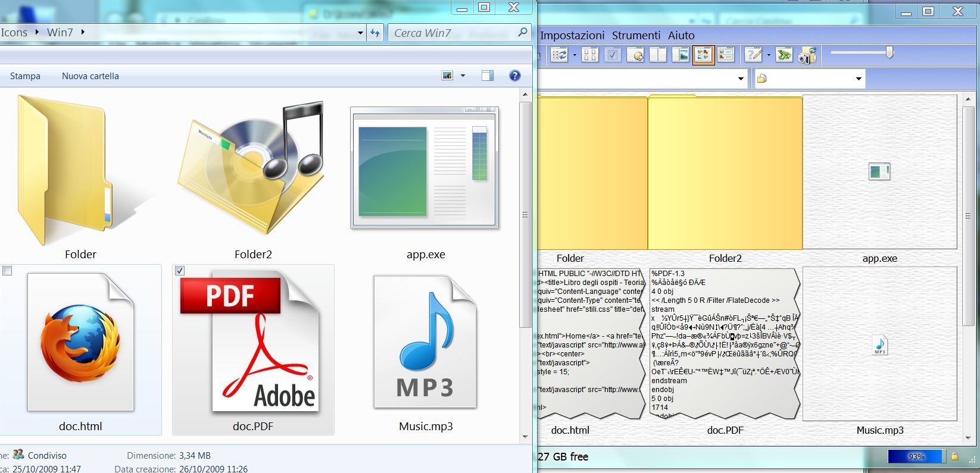
Task: Click the question mark with pencil icon
Action: click(753, 55)
